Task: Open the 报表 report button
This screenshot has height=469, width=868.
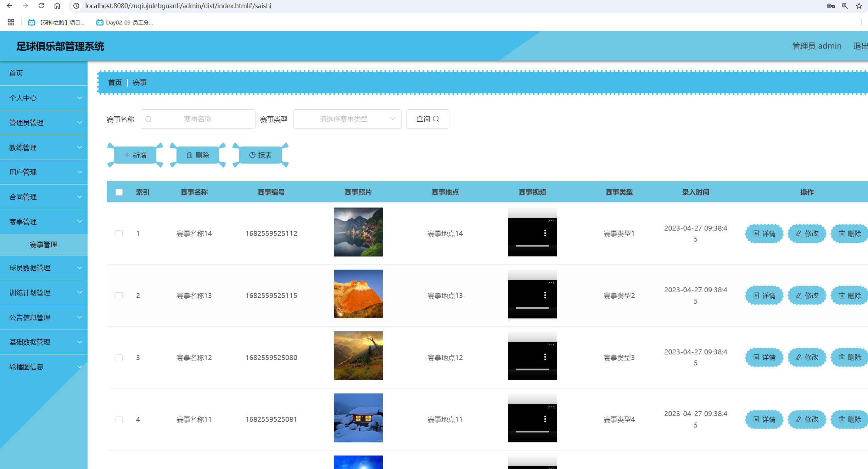Action: (x=261, y=155)
